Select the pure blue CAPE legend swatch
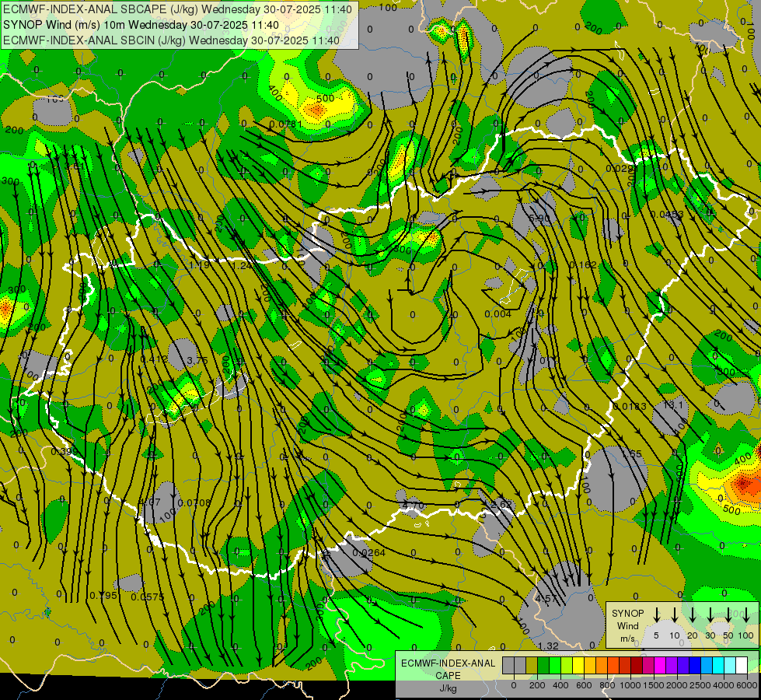Screen dimensions: 761x700 coord(695,666)
